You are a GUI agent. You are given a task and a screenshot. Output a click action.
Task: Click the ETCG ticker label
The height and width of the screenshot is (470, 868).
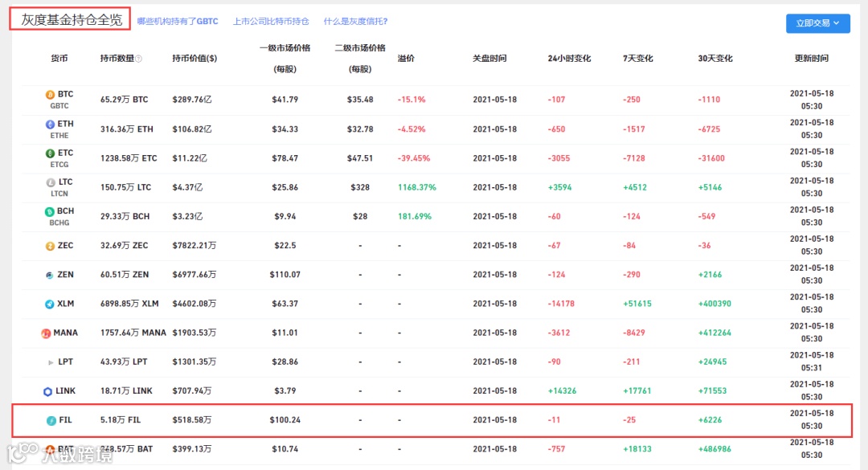tap(59, 165)
